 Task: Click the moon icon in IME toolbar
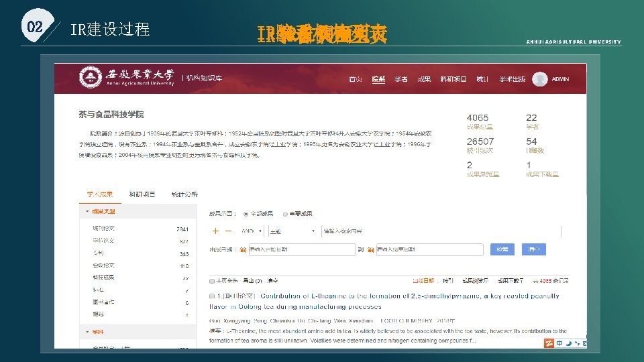[569, 343]
